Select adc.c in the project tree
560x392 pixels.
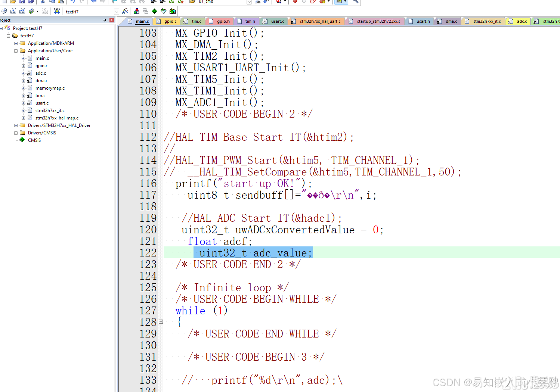pos(41,73)
